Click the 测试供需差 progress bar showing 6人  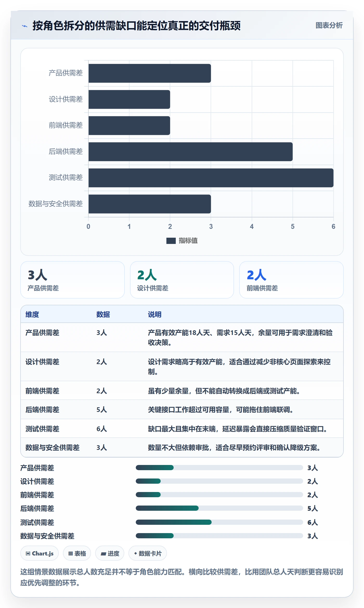219,522
